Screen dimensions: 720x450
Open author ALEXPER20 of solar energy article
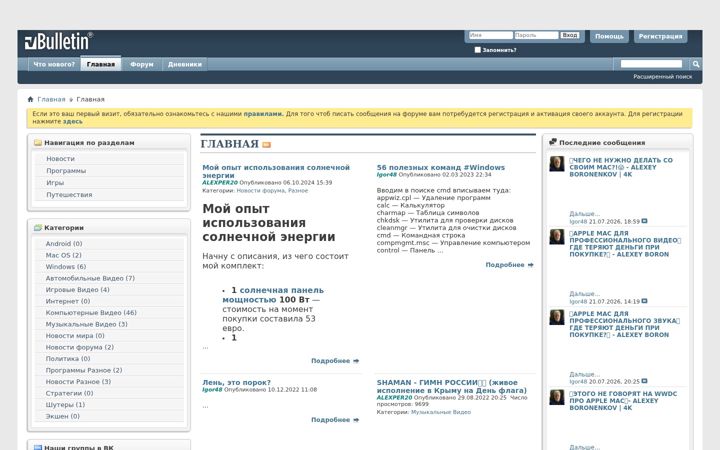(220, 183)
